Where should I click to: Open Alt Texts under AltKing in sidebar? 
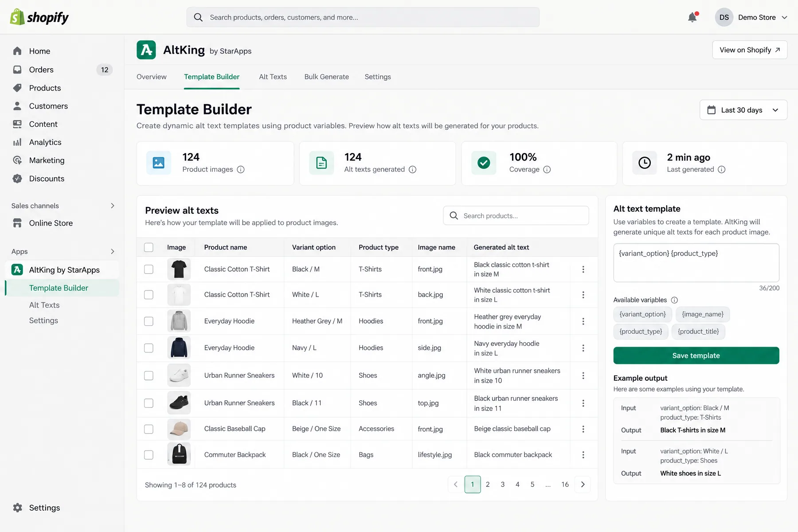pyautogui.click(x=44, y=305)
